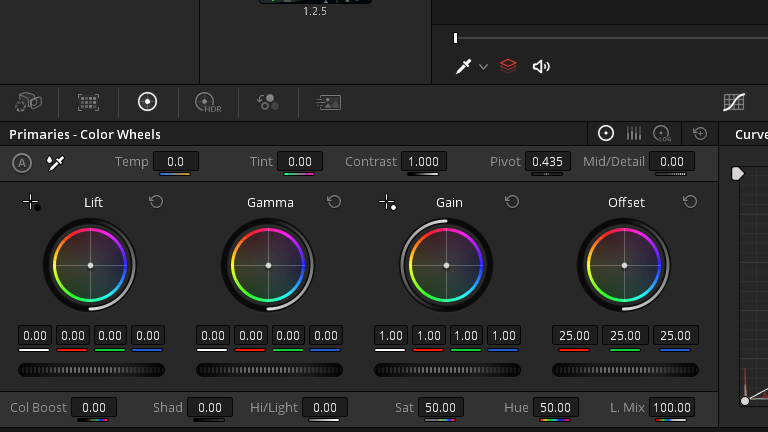Click the Temp label
The width and height of the screenshot is (768, 432).
click(131, 162)
